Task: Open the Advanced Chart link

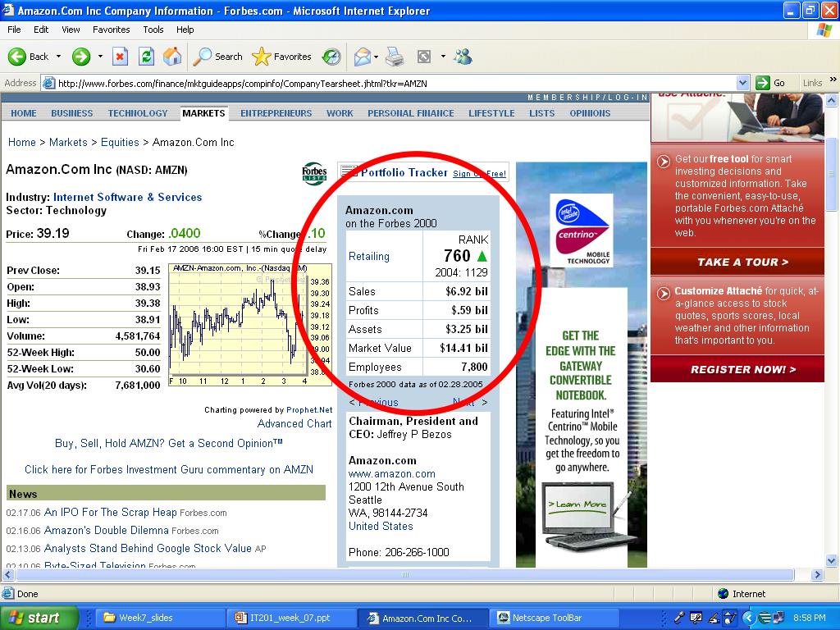Action: click(x=294, y=423)
